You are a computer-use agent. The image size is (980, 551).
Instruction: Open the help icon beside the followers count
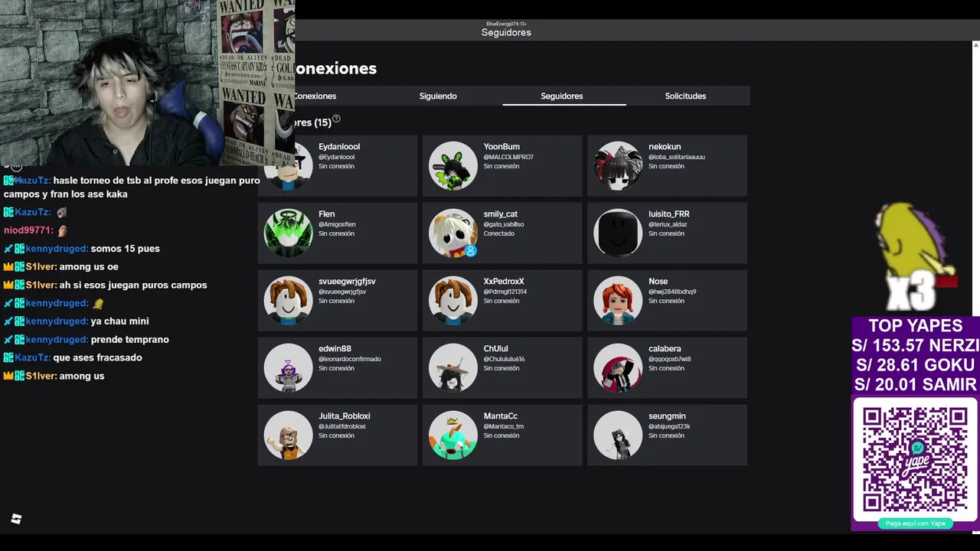coord(336,119)
